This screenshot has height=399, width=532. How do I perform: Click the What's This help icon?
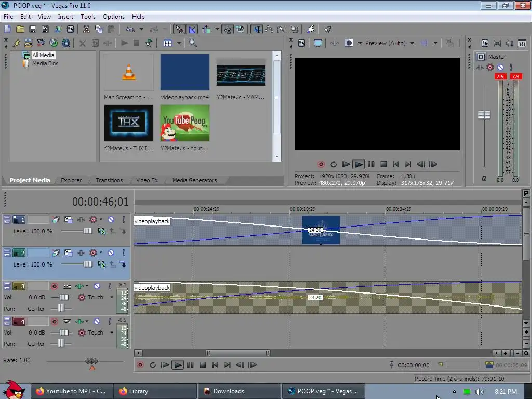pyautogui.click(x=327, y=29)
